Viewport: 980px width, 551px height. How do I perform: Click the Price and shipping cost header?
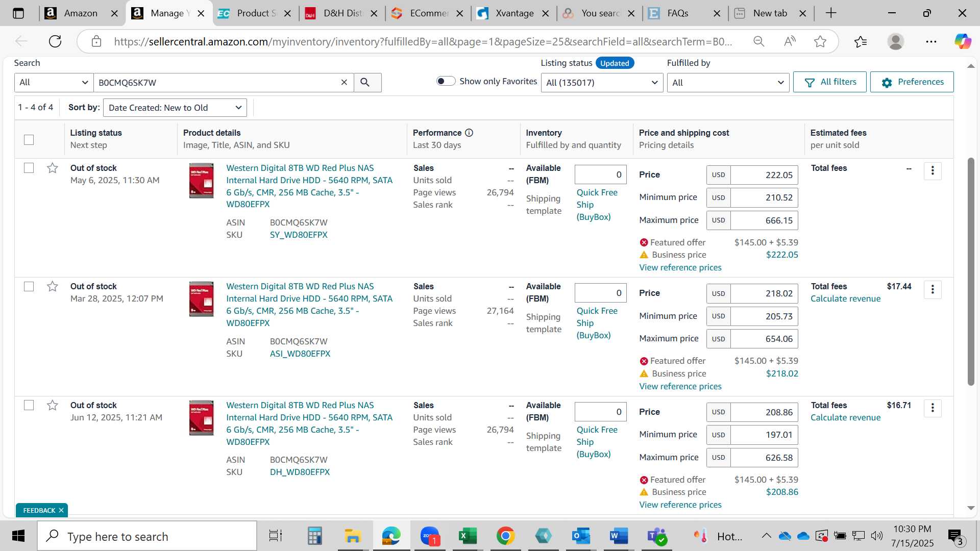683,133
